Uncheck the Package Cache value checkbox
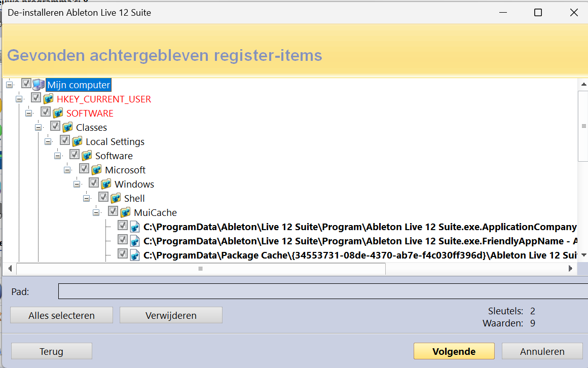The height and width of the screenshot is (368, 588). [x=123, y=253]
